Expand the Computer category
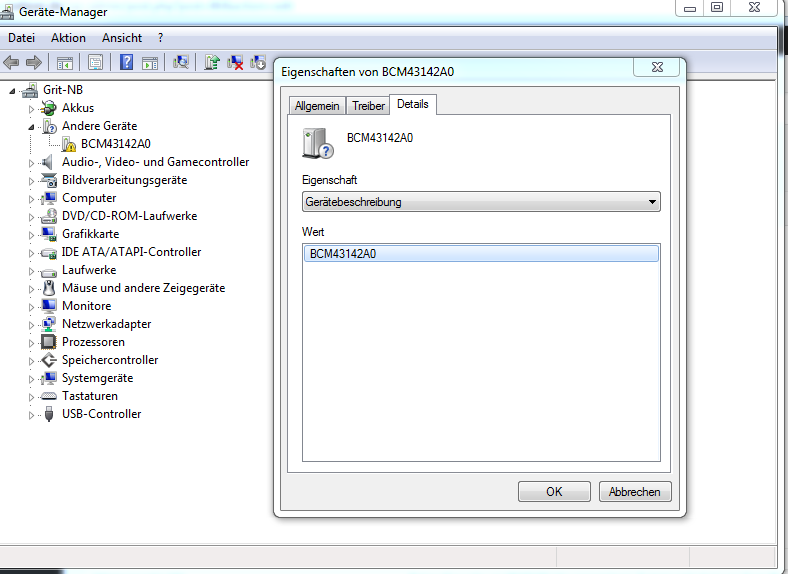Image resolution: width=788 pixels, height=574 pixels. tap(31, 199)
